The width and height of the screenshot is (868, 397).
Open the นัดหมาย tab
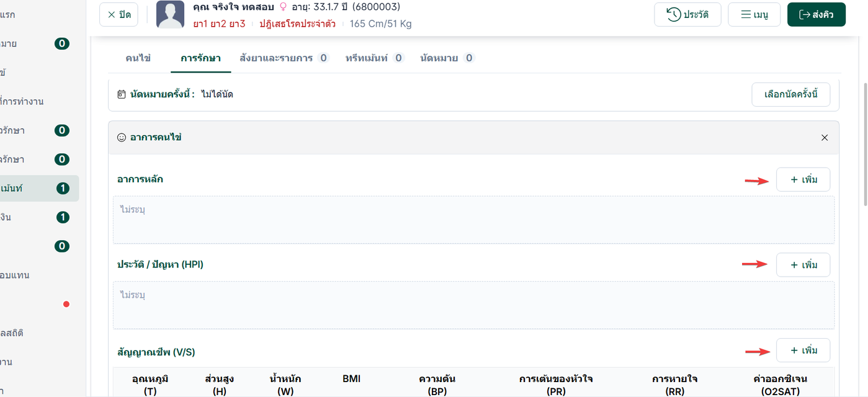(x=447, y=58)
